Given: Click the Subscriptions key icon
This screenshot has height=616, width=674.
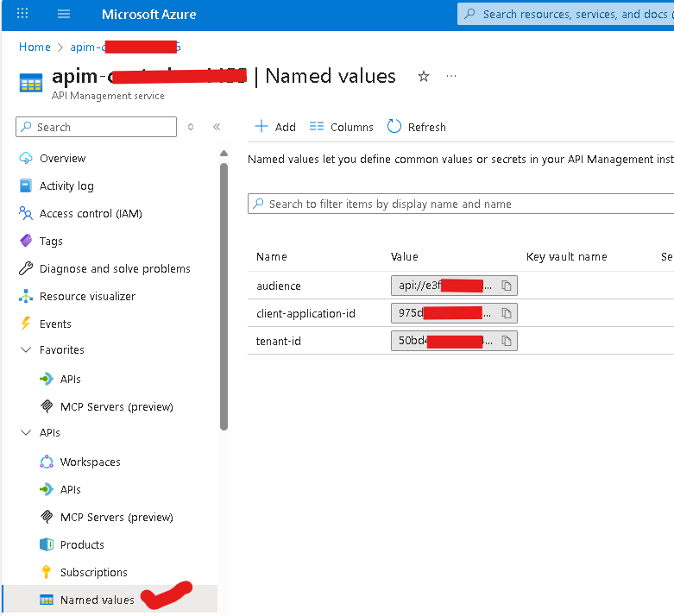Looking at the screenshot, I should (47, 572).
